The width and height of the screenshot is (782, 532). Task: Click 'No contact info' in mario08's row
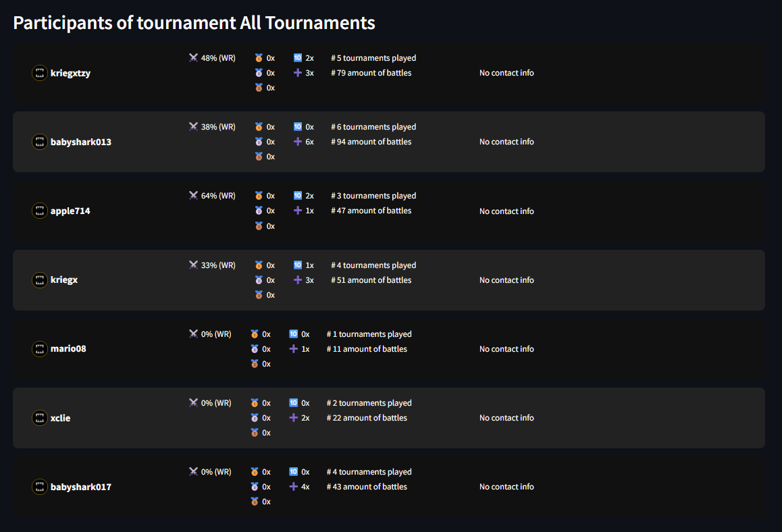click(x=506, y=349)
